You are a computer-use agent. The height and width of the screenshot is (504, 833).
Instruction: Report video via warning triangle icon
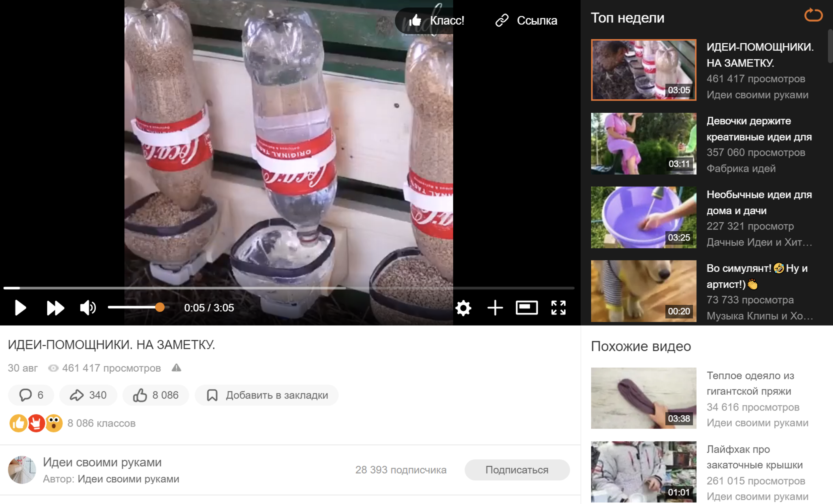tap(176, 368)
